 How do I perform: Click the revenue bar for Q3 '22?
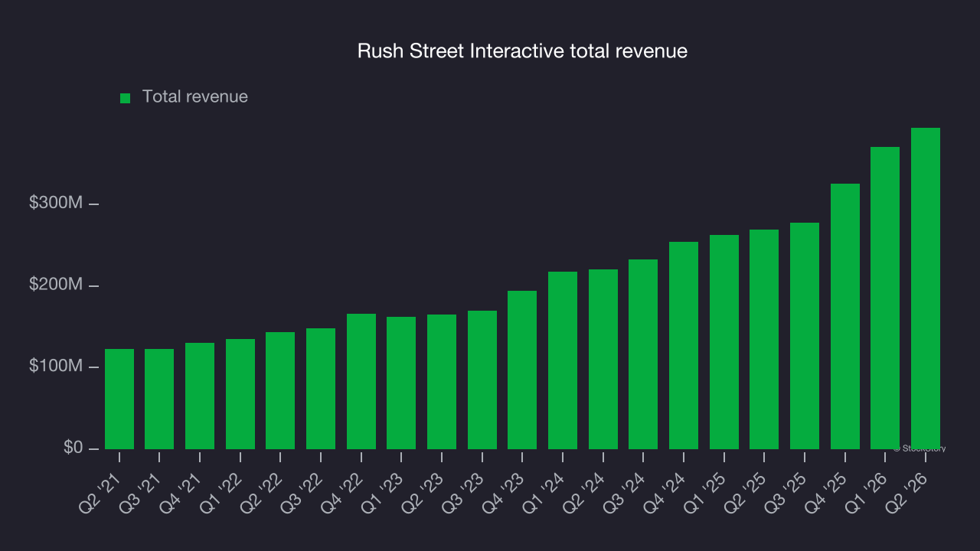point(321,389)
